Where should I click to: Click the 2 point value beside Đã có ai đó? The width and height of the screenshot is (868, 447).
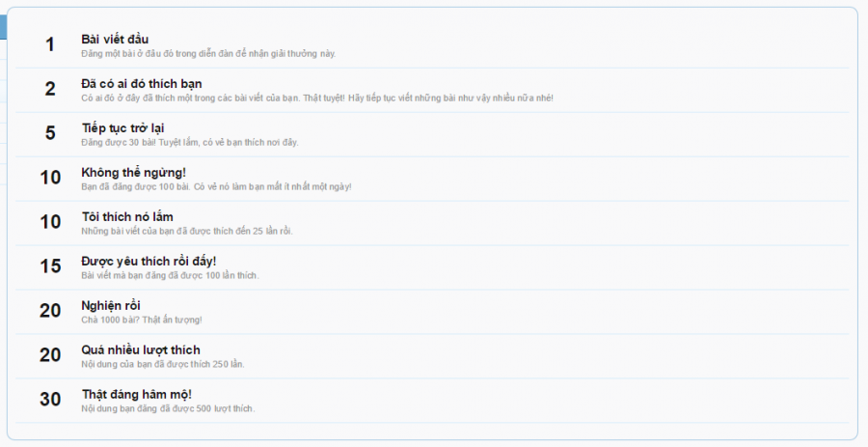click(x=50, y=89)
